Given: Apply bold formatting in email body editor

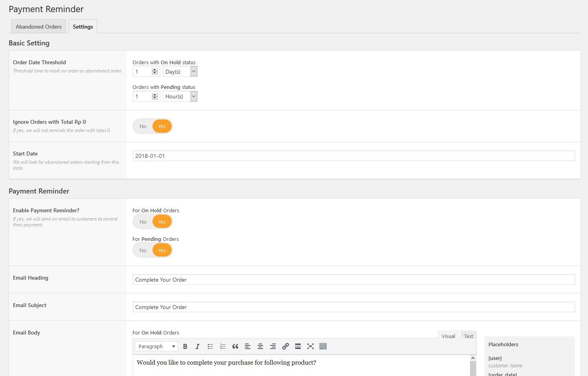Looking at the screenshot, I should point(185,346).
